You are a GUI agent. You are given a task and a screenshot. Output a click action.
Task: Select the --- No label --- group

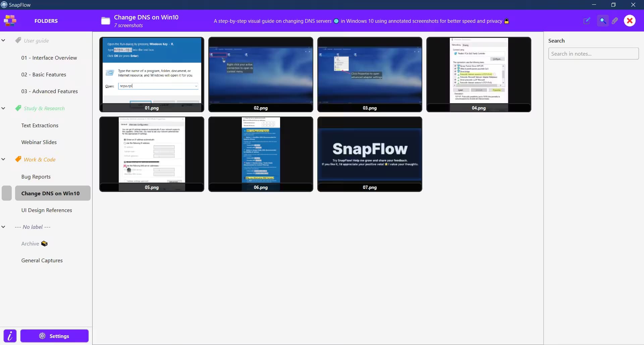[x=33, y=227]
